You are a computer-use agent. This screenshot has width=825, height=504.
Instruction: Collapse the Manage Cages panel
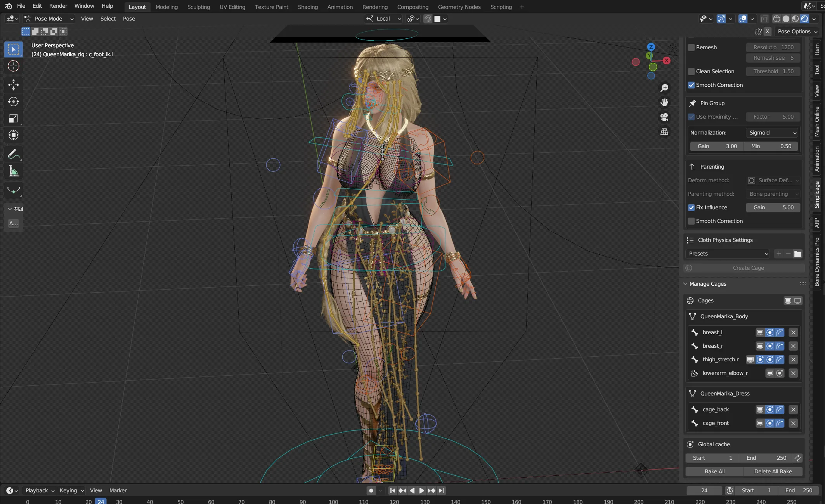(x=685, y=284)
